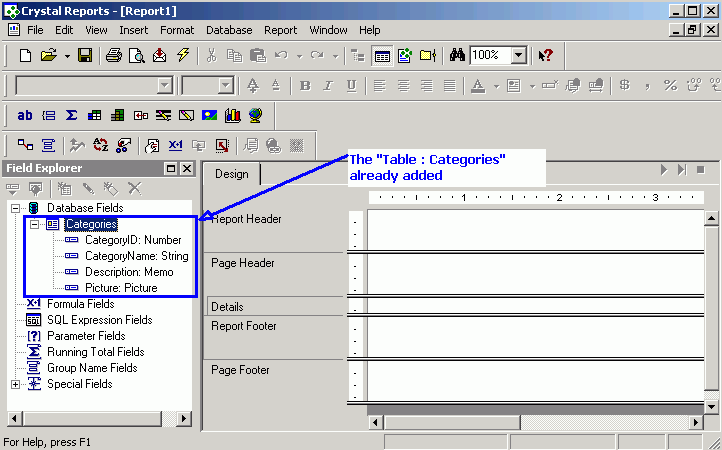Select Parameter Fields item
This screenshot has width=722, height=450.
pyautogui.click(x=86, y=336)
